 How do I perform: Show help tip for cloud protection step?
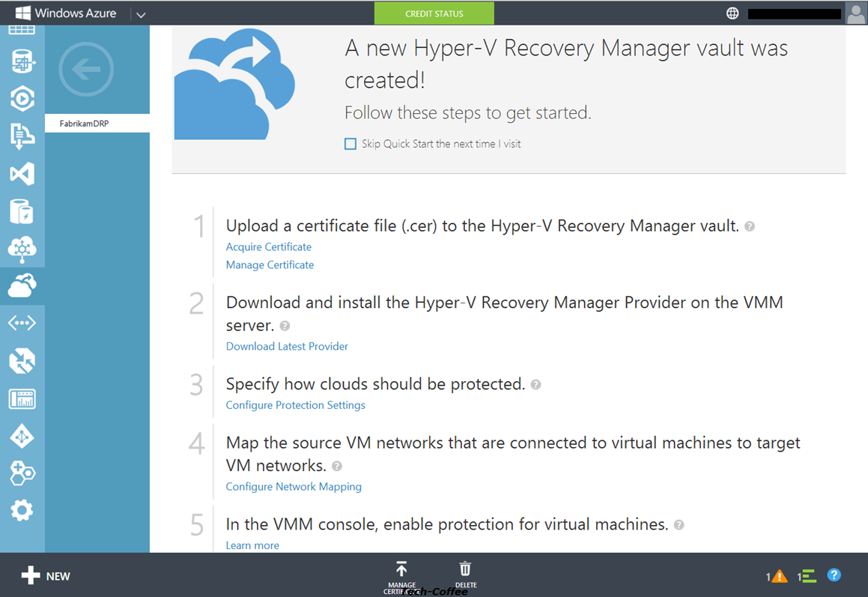pos(535,384)
